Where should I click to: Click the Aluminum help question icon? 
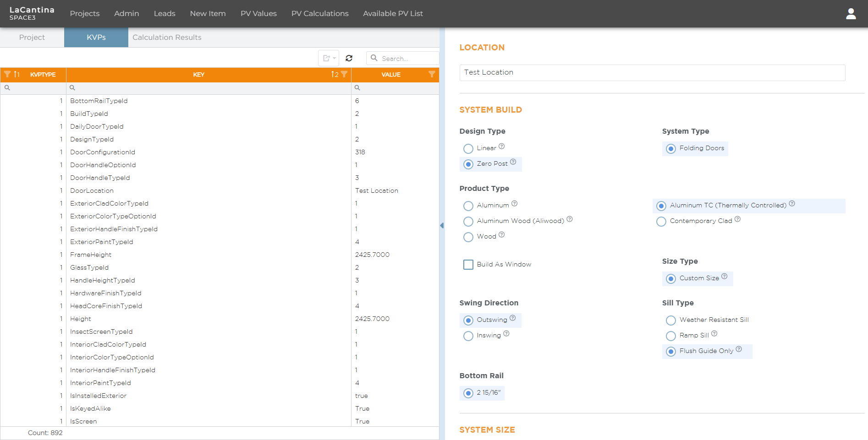(515, 204)
